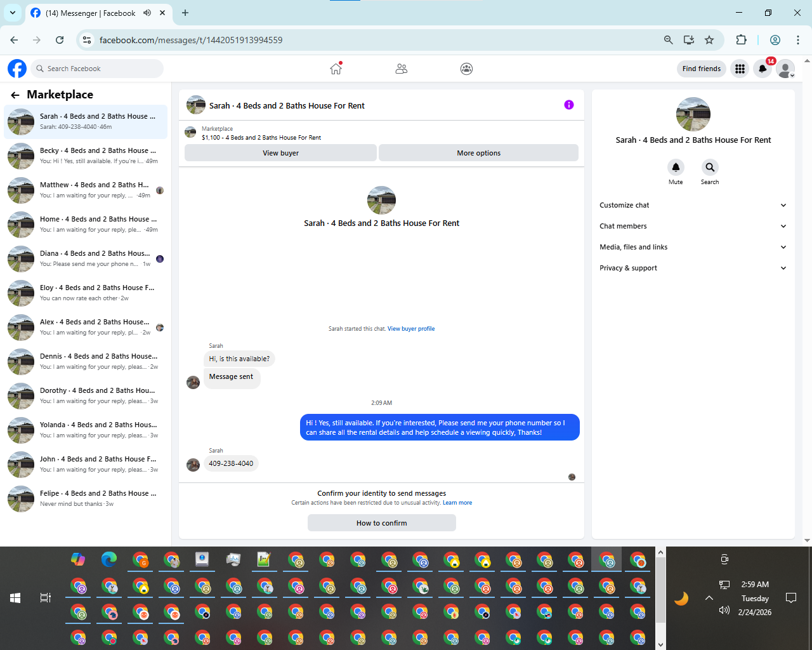Viewport: 812px width, 650px height.
Task: Open Dennis's chat in the conversation list
Action: click(x=86, y=361)
